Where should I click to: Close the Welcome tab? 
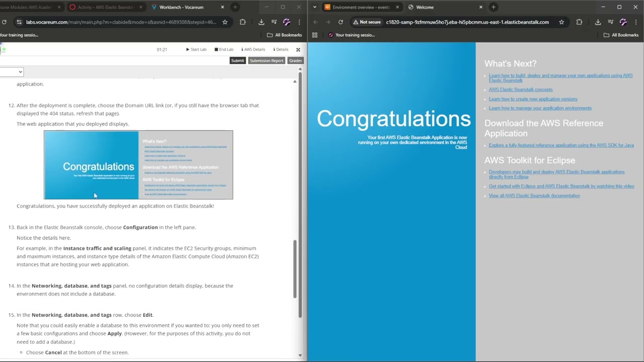(x=480, y=7)
